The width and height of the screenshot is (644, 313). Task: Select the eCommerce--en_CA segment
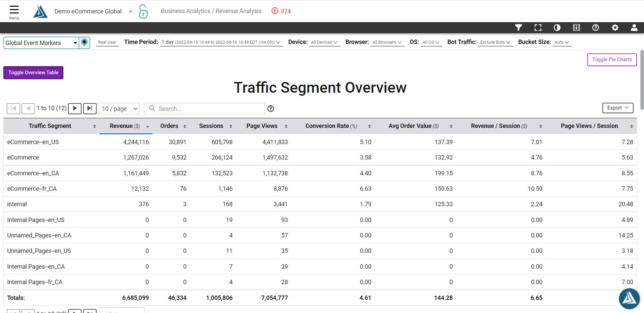(33, 173)
